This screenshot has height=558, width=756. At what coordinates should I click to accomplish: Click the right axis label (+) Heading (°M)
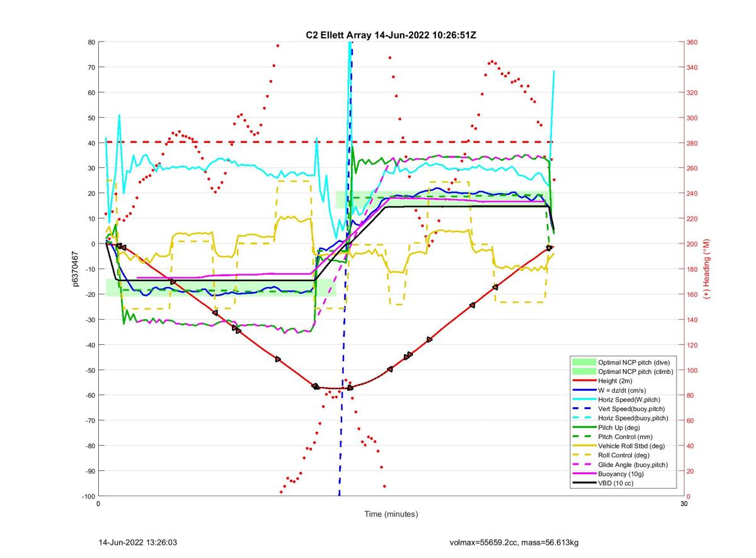coord(707,268)
